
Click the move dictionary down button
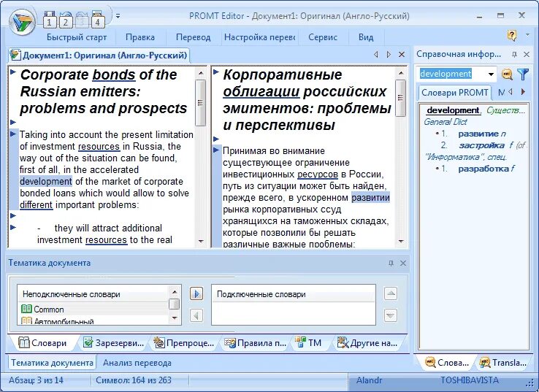pyautogui.click(x=391, y=315)
